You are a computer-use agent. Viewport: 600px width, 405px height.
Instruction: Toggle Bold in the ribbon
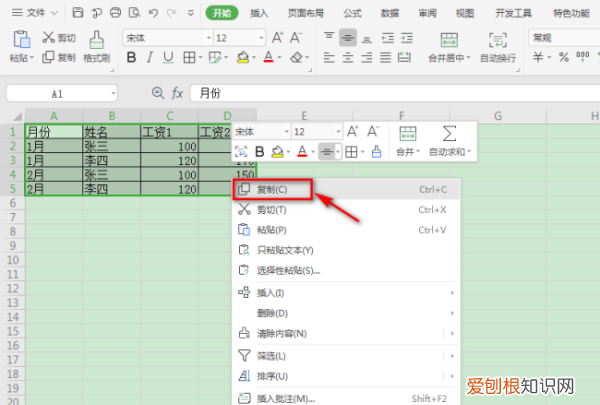(x=131, y=57)
